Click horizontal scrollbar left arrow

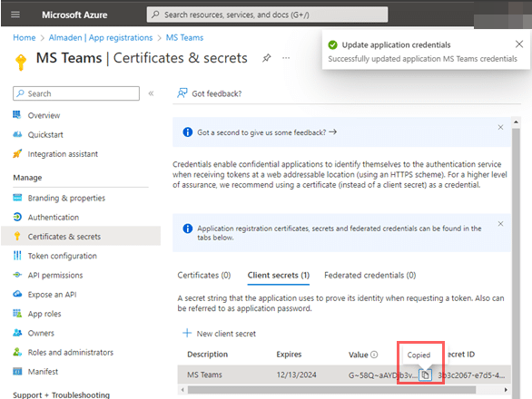coord(182,390)
